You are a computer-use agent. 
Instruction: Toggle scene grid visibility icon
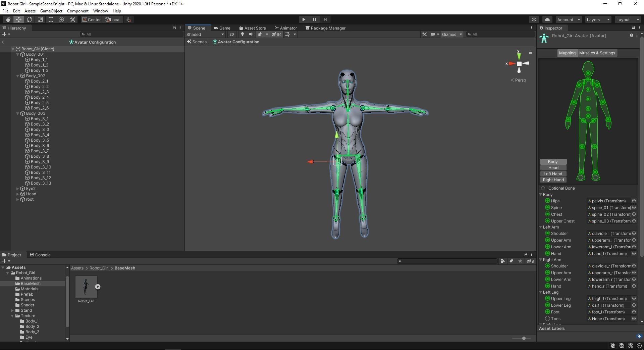[x=287, y=34]
